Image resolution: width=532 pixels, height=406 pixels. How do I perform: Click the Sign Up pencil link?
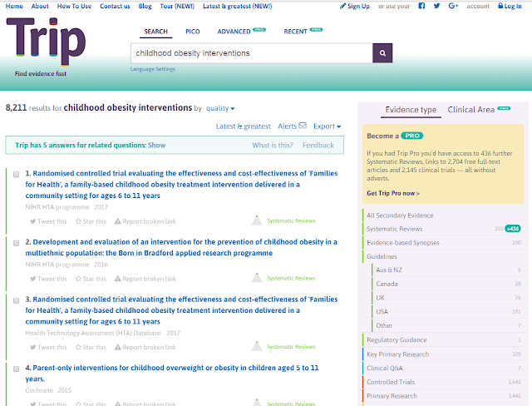point(355,6)
